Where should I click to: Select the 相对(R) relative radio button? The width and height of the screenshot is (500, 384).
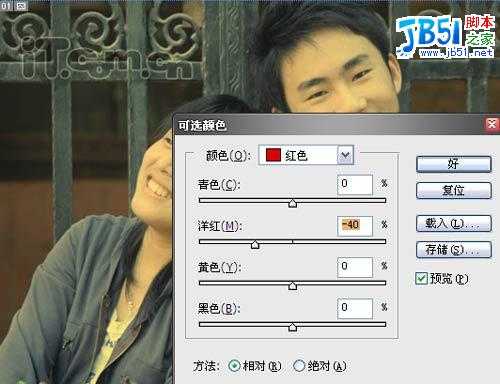pos(234,366)
